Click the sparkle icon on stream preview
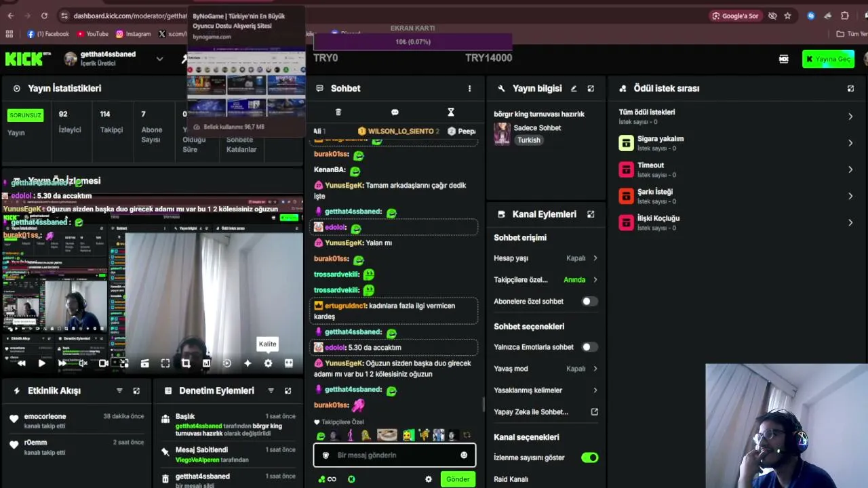The image size is (868, 488). click(248, 363)
